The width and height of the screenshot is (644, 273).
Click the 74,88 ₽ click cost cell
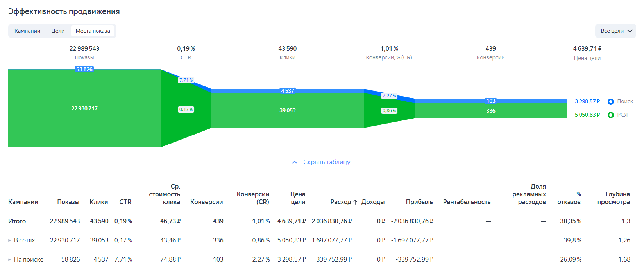[x=170, y=259]
